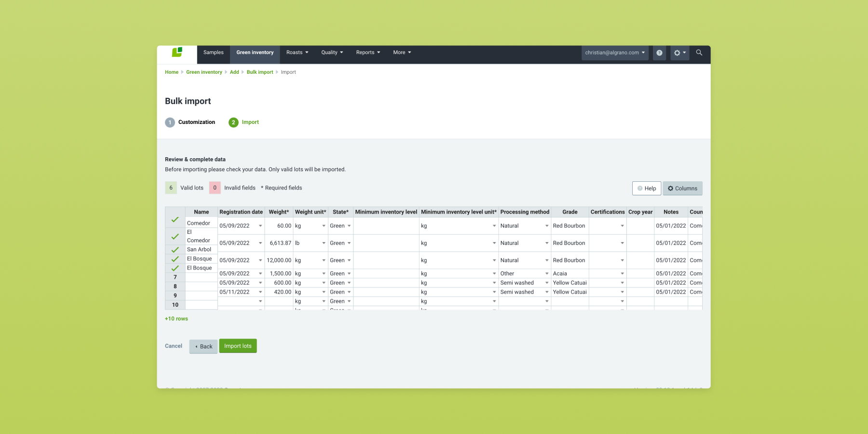The width and height of the screenshot is (868, 434).
Task: Click the Cancel link
Action: tap(174, 346)
